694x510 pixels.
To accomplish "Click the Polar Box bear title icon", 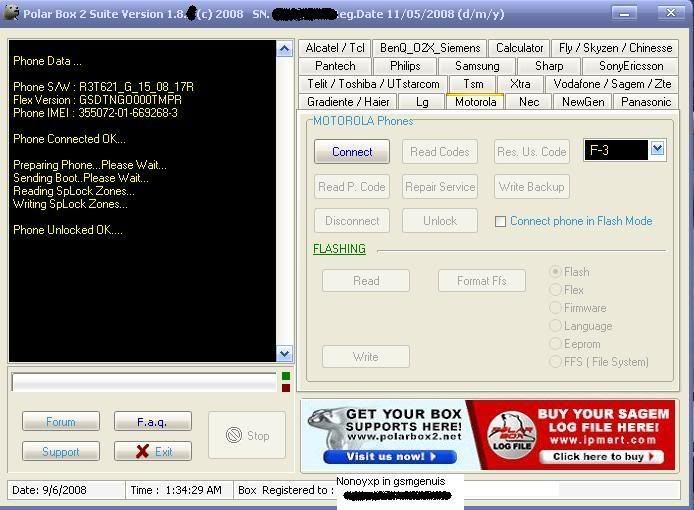I will (11, 13).
